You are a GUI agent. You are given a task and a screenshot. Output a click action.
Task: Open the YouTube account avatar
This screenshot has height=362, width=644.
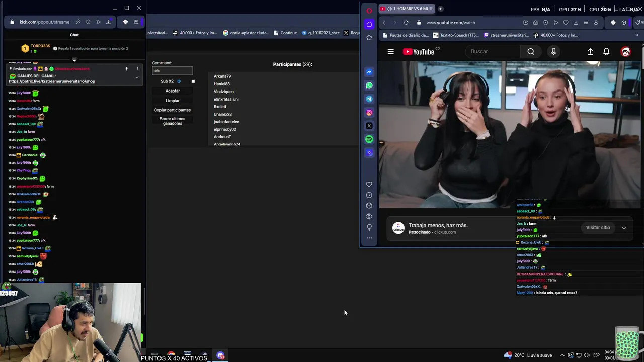pos(626,51)
